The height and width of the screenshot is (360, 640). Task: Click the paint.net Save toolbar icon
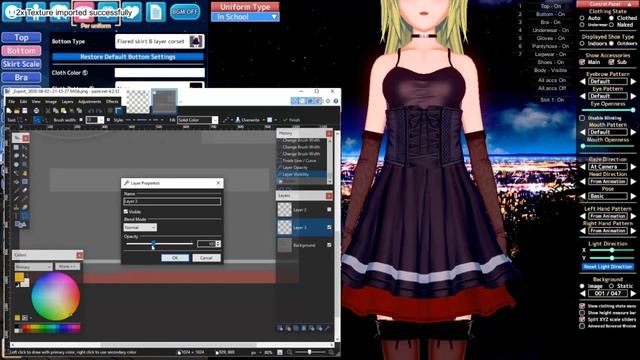click(x=24, y=111)
